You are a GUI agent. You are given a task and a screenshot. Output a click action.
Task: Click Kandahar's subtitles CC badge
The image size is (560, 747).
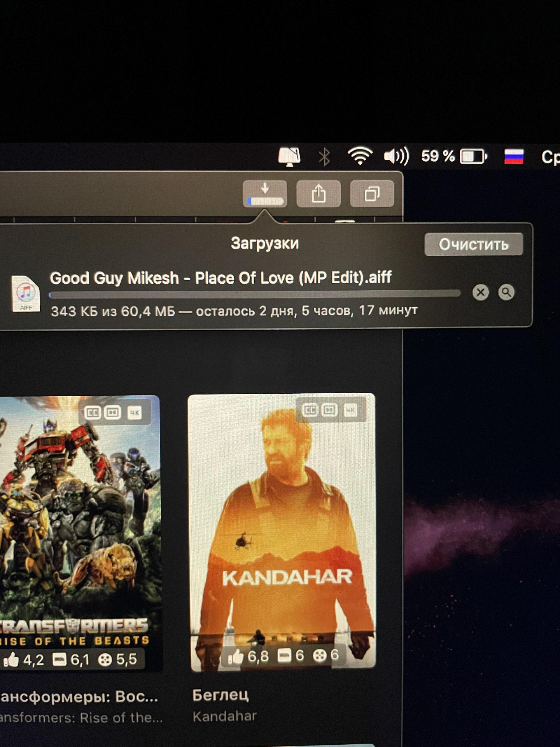(310, 410)
